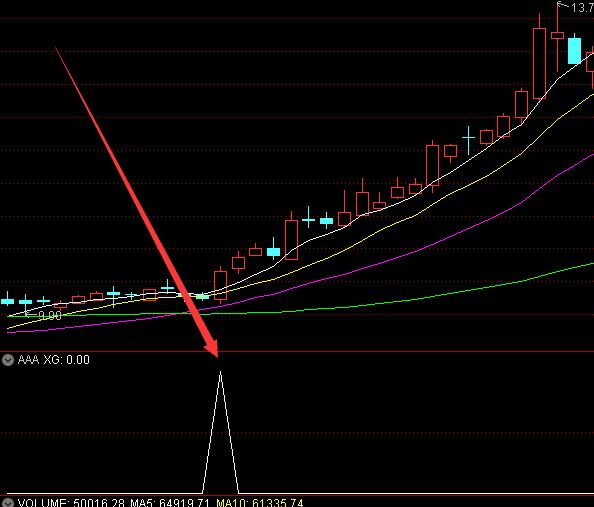The height and width of the screenshot is (507, 594).
Task: Expand the AAA XG indicator chevron
Action: coord(8,360)
